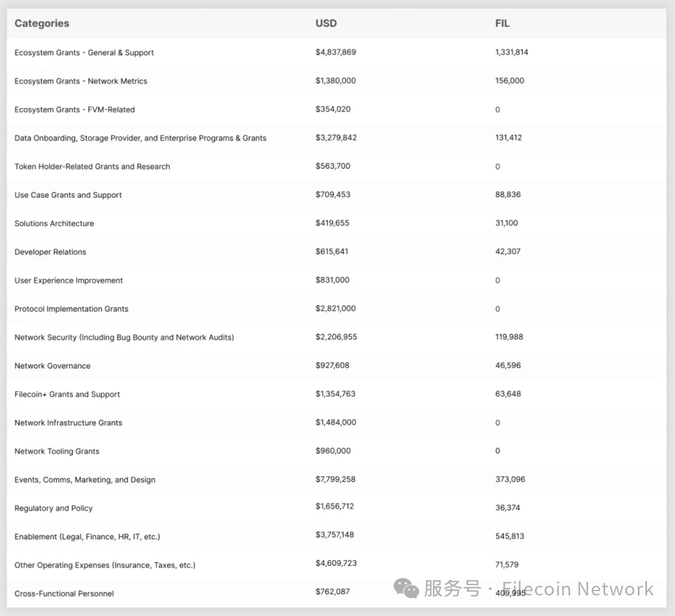Click the USD value $4,837,869
The height and width of the screenshot is (616, 675).
point(336,52)
